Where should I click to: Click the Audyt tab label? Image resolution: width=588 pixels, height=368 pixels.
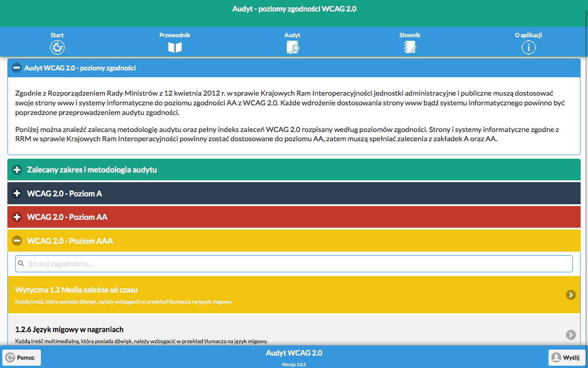293,35
